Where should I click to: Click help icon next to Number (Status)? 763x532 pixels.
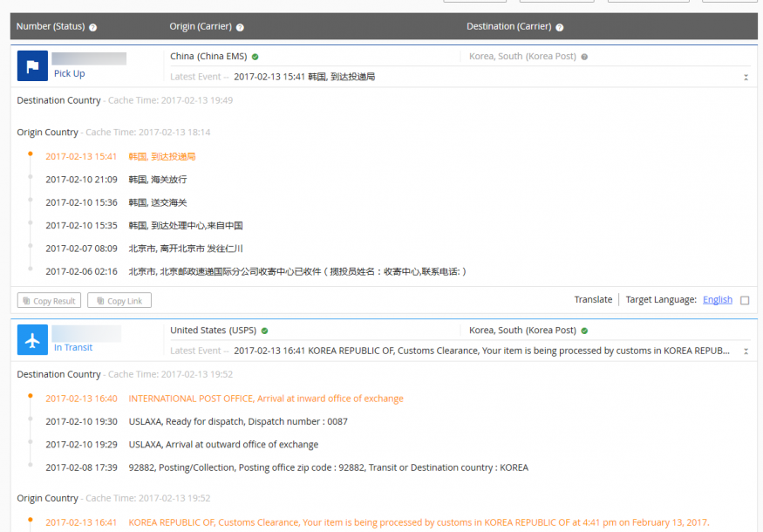93,27
